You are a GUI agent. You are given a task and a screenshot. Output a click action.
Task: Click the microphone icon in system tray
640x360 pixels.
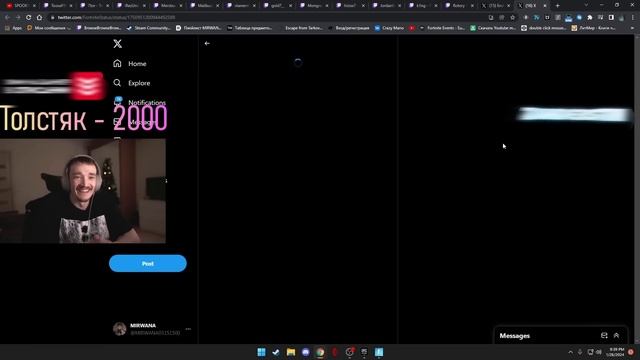click(580, 352)
